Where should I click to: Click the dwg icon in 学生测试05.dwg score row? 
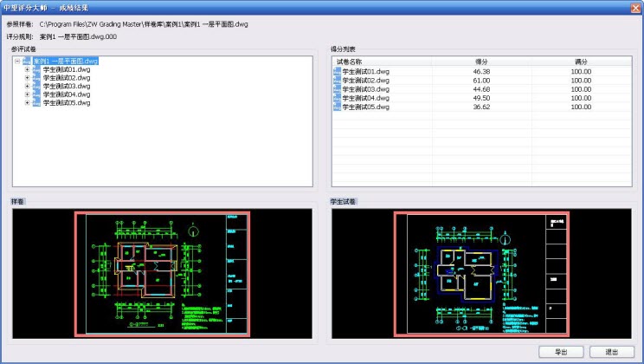pyautogui.click(x=338, y=107)
